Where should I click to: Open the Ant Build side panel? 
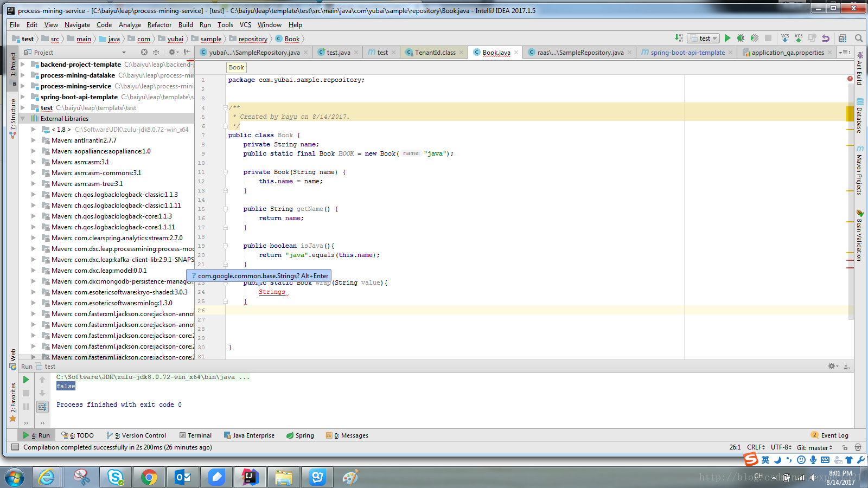click(859, 68)
